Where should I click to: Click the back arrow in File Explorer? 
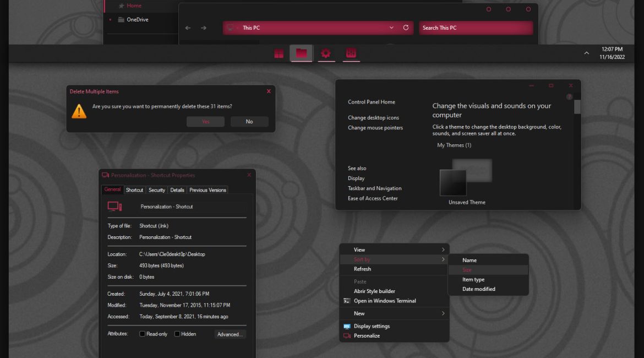[188, 28]
